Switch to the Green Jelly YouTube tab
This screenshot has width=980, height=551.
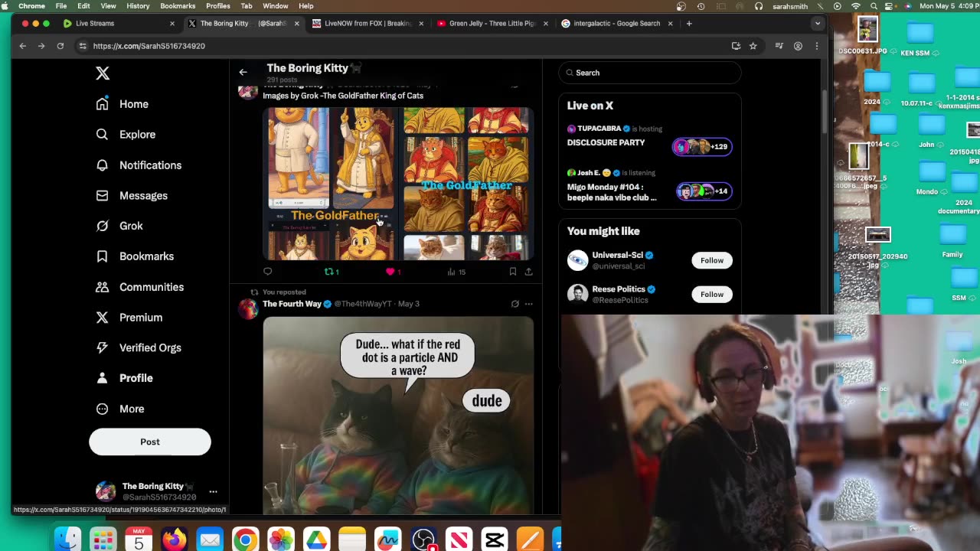492,24
